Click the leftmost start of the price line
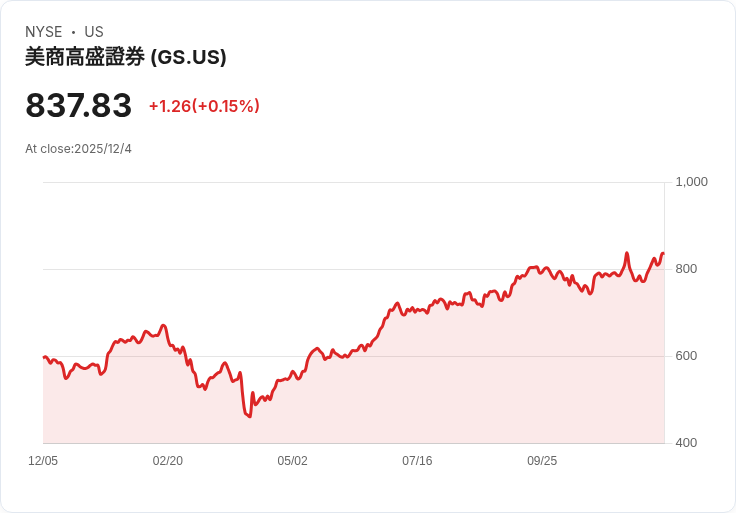This screenshot has height=513, width=736. (44, 357)
